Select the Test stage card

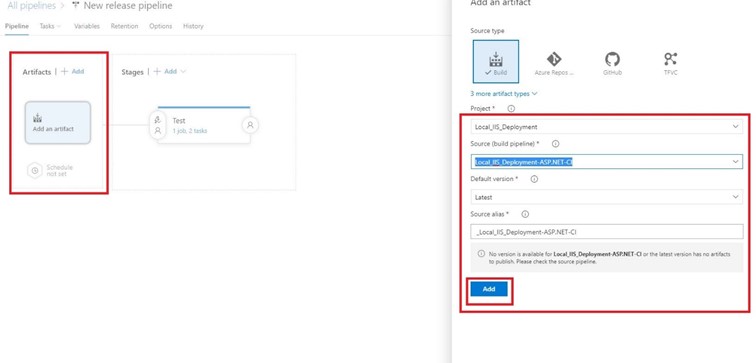tap(204, 125)
